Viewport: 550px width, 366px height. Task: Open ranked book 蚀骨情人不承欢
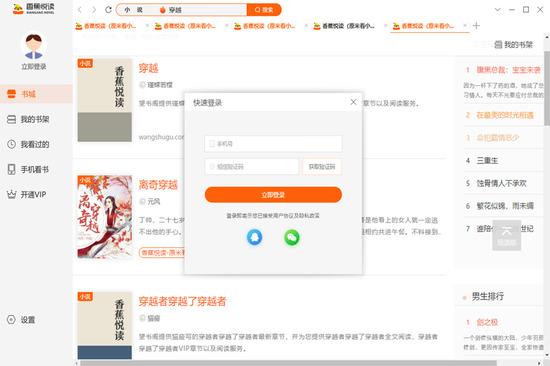click(x=501, y=183)
